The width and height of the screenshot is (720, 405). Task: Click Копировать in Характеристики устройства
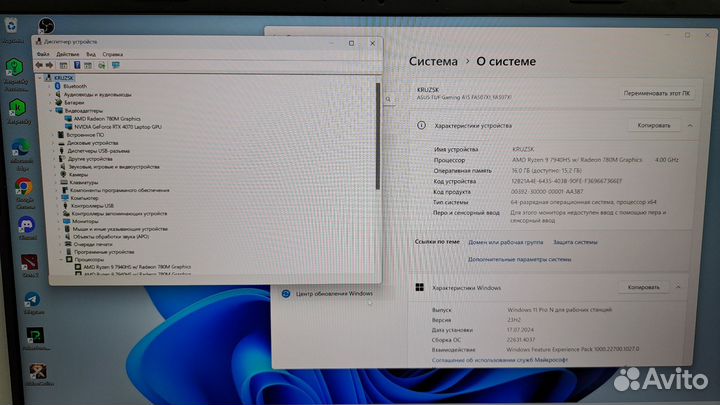click(654, 125)
